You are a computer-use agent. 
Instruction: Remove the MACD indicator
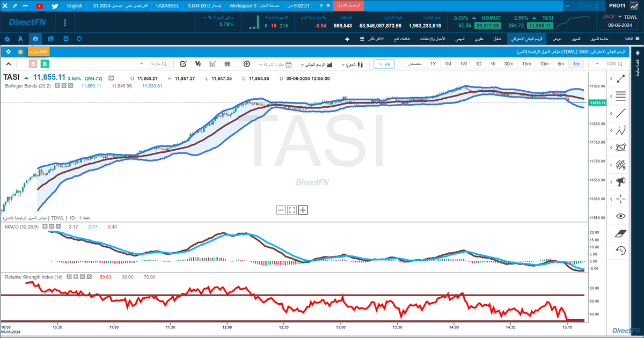pyautogui.click(x=58, y=227)
